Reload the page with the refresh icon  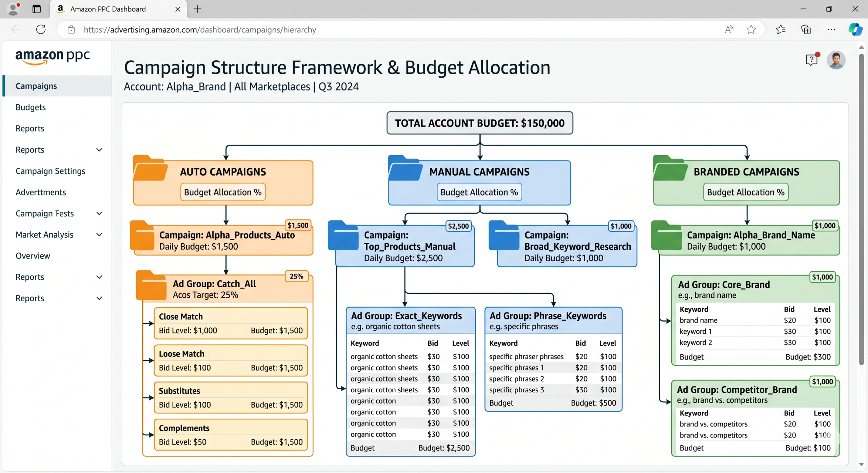click(41, 29)
